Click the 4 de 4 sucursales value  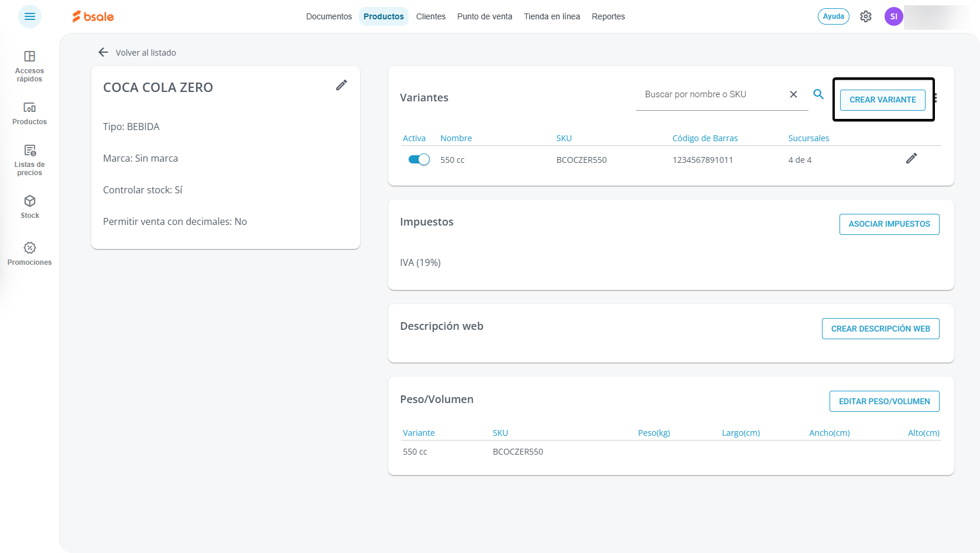pos(800,160)
